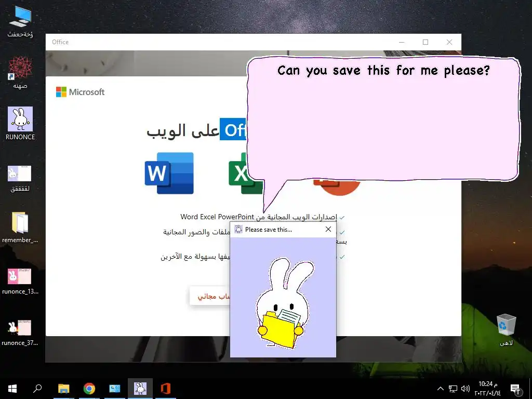Screen dimensions: 532x399
Task: Close the 'Please save this...' dialog
Action: 328,229
